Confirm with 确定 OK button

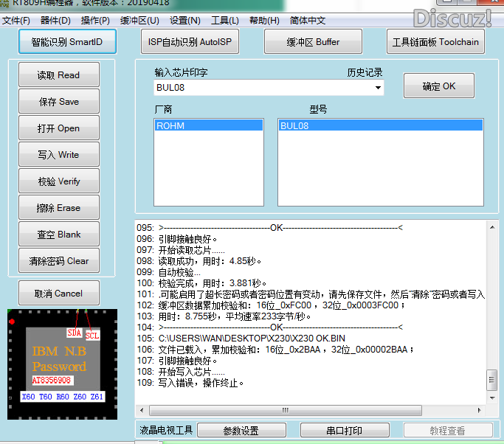439,86
